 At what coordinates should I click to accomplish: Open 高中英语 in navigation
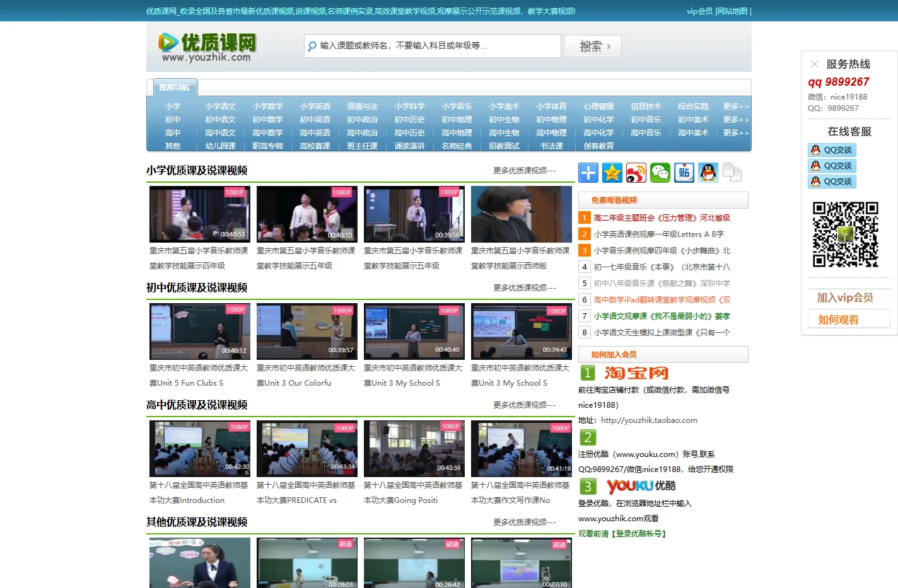point(315,133)
